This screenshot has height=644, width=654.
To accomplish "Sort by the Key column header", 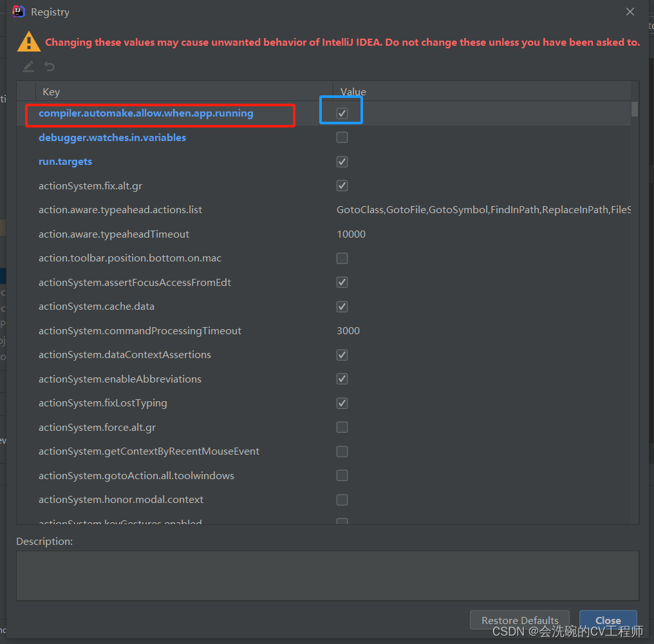I will (51, 92).
